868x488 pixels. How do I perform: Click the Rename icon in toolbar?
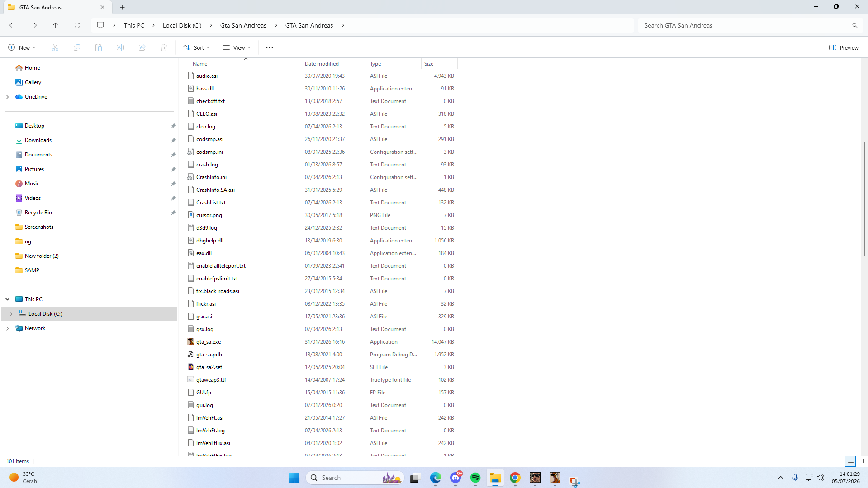(x=120, y=47)
